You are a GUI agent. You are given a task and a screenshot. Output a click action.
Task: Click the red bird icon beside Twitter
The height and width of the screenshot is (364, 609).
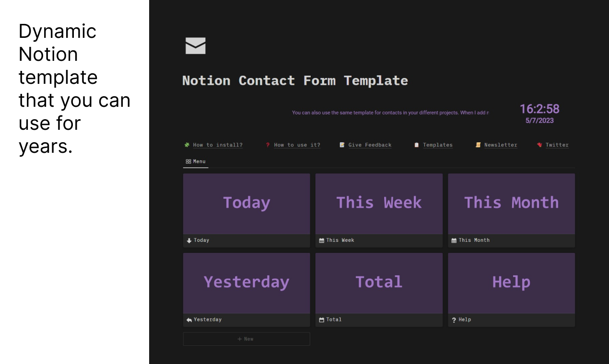pyautogui.click(x=539, y=145)
